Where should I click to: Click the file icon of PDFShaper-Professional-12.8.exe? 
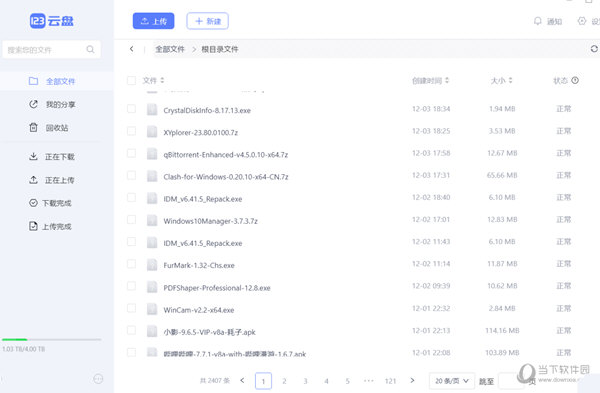[152, 287]
